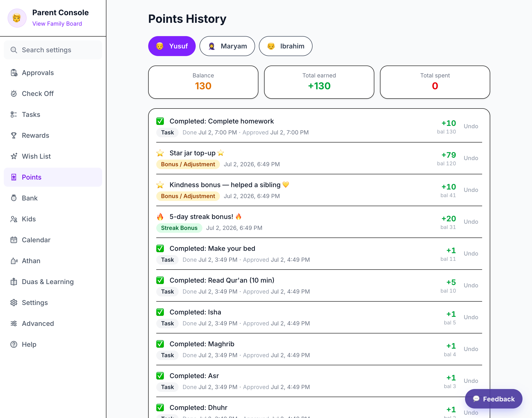Open the Tasks page

[x=53, y=114]
